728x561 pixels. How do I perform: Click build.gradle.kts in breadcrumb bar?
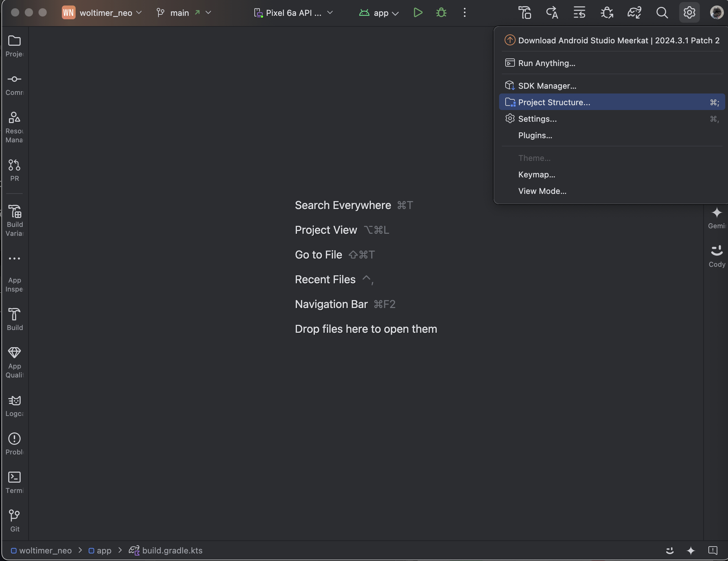172,550
